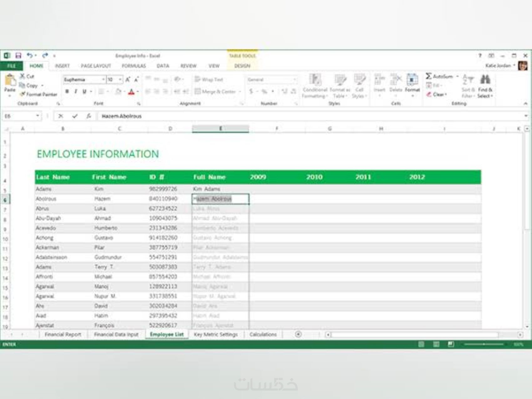Click the fx Insert Function icon
The width and height of the screenshot is (532, 399).
89,116
